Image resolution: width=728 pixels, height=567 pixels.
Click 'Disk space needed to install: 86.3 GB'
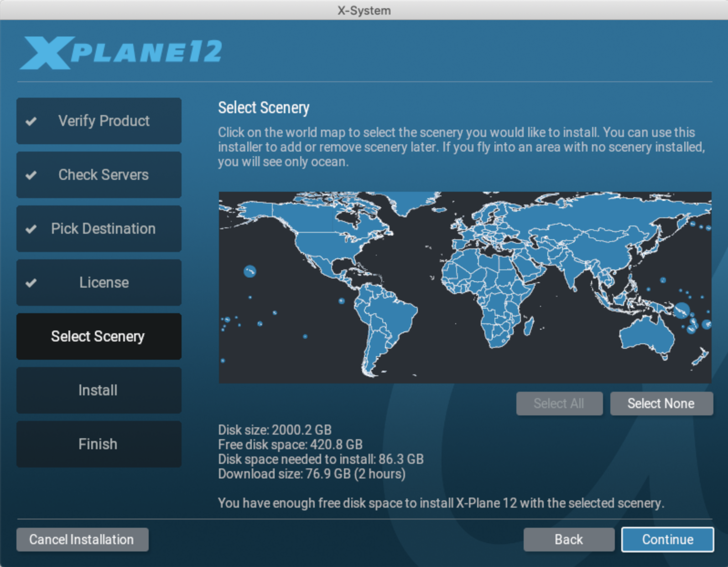coord(321,459)
